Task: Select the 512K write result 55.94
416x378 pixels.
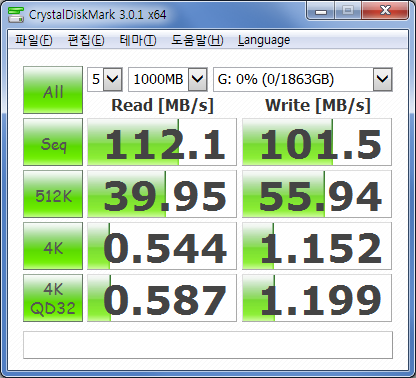Action: (x=317, y=194)
